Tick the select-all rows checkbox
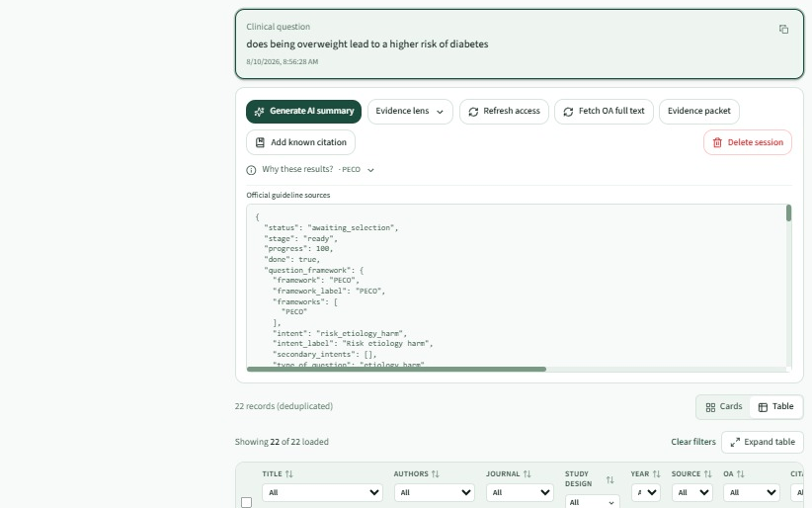 [x=247, y=502]
